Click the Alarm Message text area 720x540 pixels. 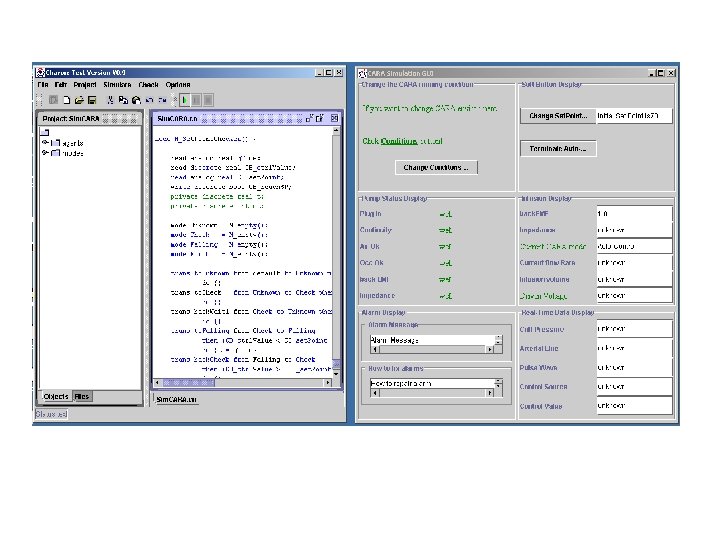[432, 340]
